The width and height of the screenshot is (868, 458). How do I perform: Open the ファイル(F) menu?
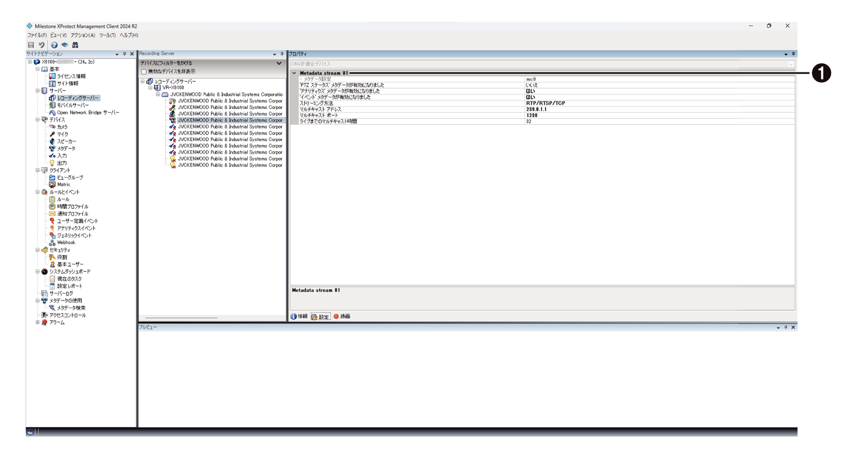point(37,35)
